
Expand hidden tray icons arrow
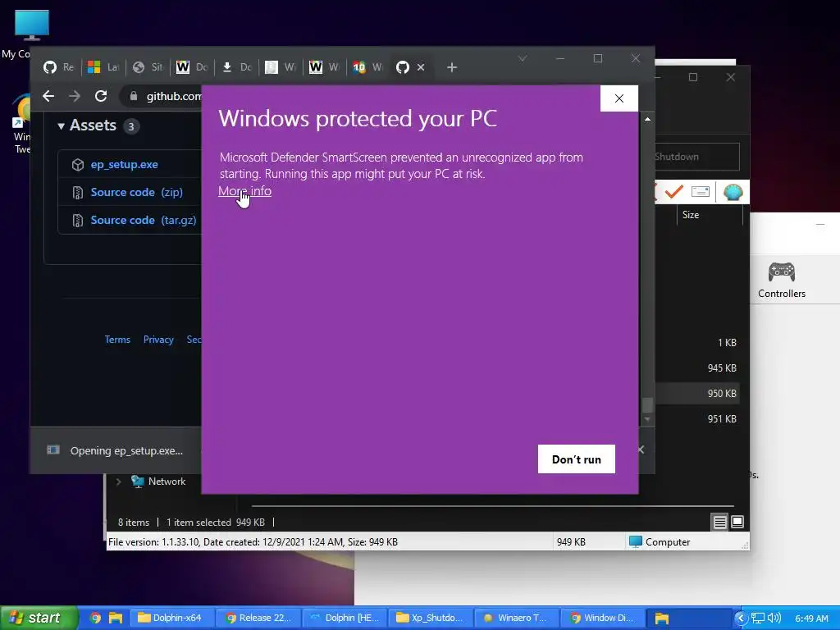[x=741, y=618]
